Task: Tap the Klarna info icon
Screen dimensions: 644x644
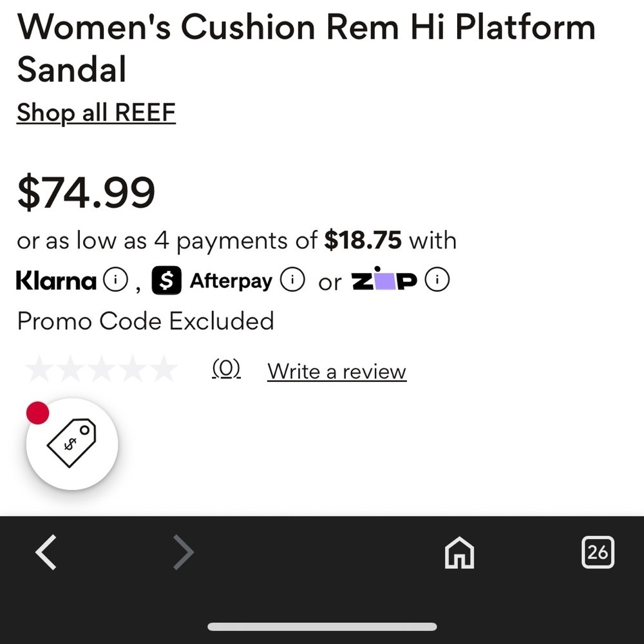Action: (x=115, y=280)
